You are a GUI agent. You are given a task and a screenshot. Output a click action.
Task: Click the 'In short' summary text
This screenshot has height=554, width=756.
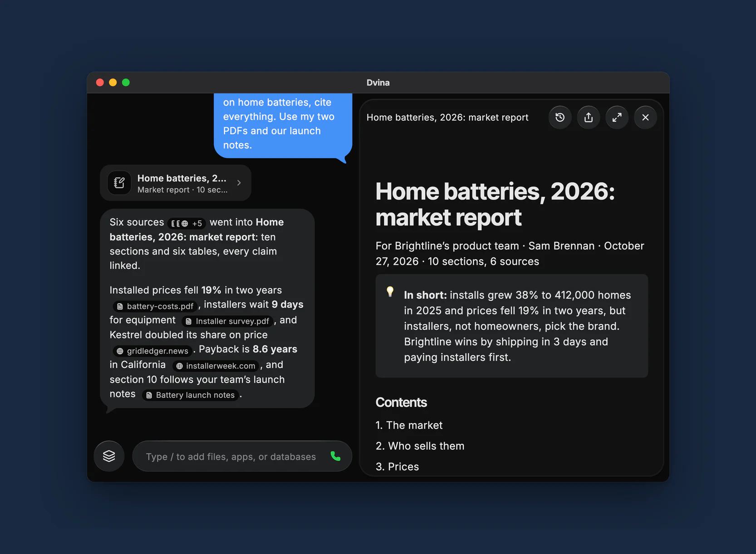click(x=517, y=326)
